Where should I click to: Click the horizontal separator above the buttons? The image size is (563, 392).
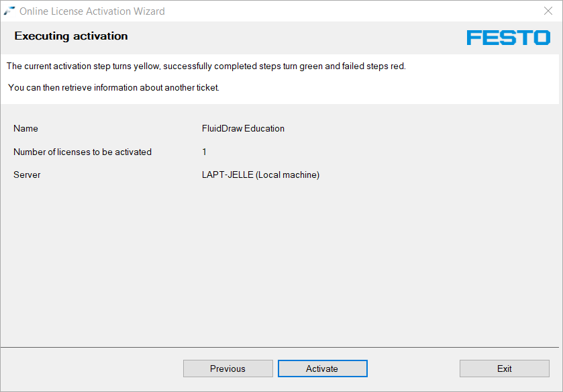tap(280, 348)
